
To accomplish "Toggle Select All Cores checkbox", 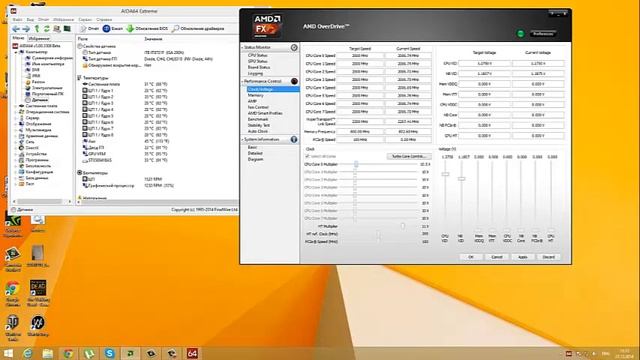I will point(307,156).
